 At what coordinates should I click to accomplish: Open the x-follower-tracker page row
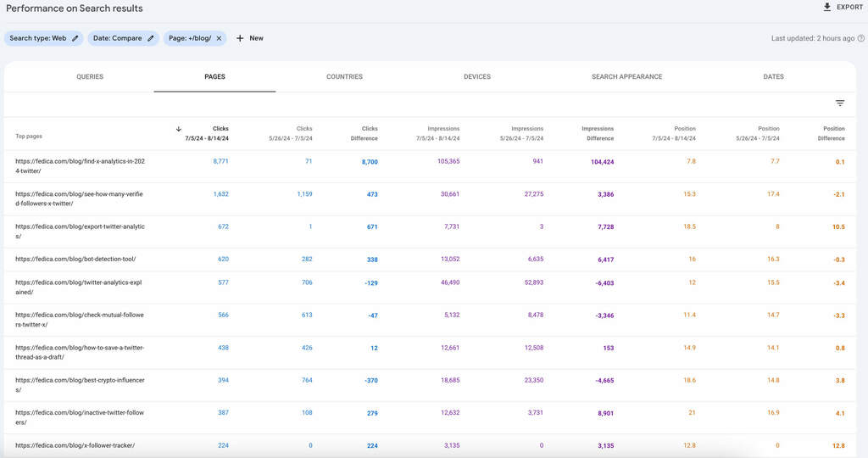pos(75,445)
